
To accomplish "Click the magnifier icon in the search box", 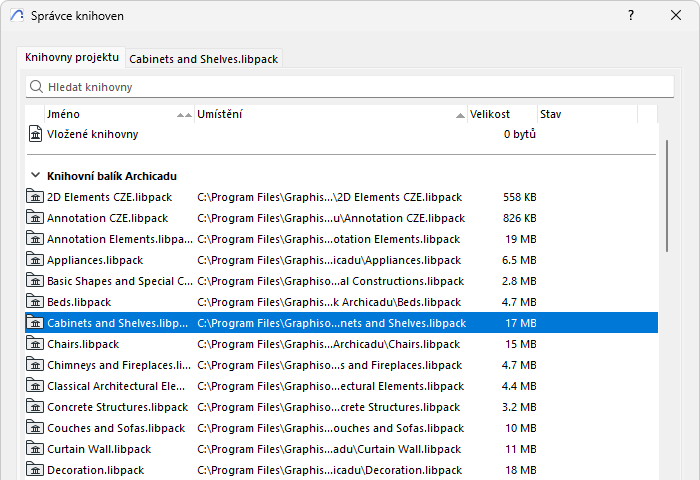I will [36, 87].
